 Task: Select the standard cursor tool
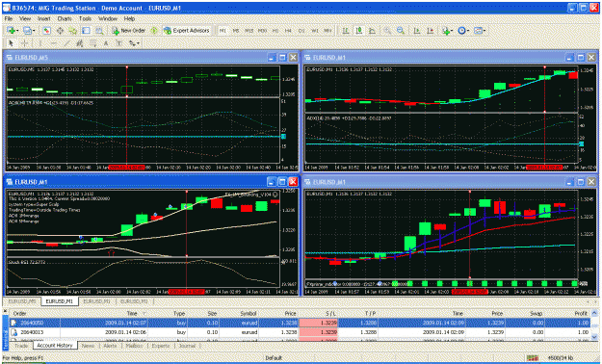coord(11,43)
